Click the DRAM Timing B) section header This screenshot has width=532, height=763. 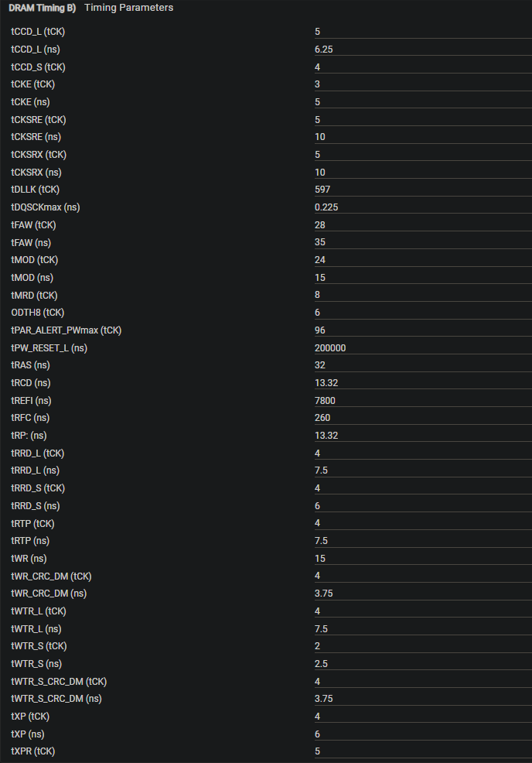43,8
